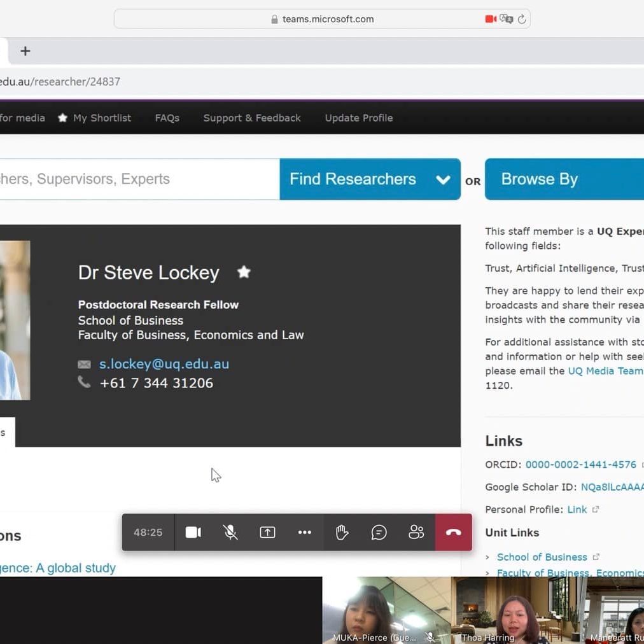Toggle the camera in Teams toolbar
The image size is (644, 644).
coord(193,532)
